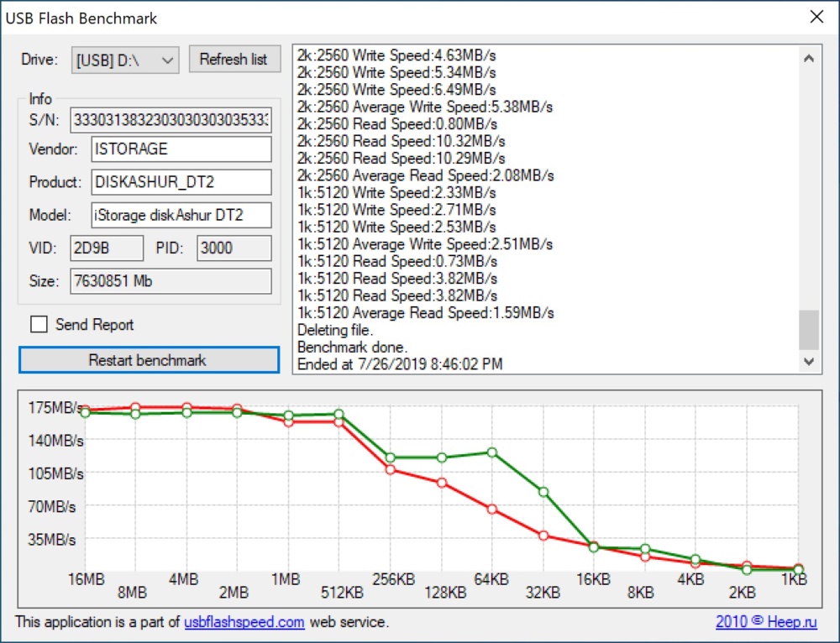Click the 'Deleting file.' log line
The height and width of the screenshot is (643, 840).
(x=335, y=330)
